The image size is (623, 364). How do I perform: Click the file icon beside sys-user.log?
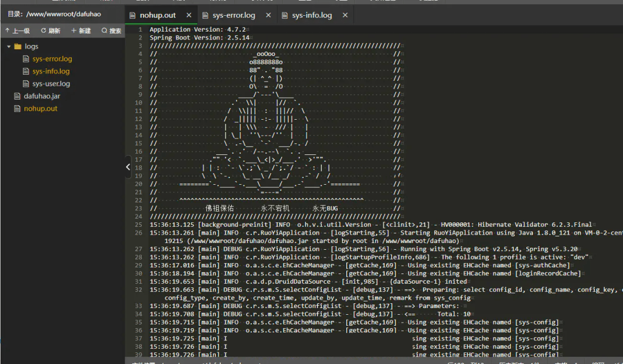pyautogui.click(x=26, y=84)
